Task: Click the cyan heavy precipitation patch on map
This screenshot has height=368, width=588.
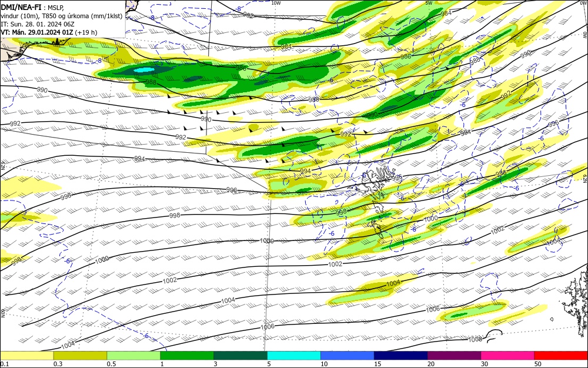Action: 145,70
